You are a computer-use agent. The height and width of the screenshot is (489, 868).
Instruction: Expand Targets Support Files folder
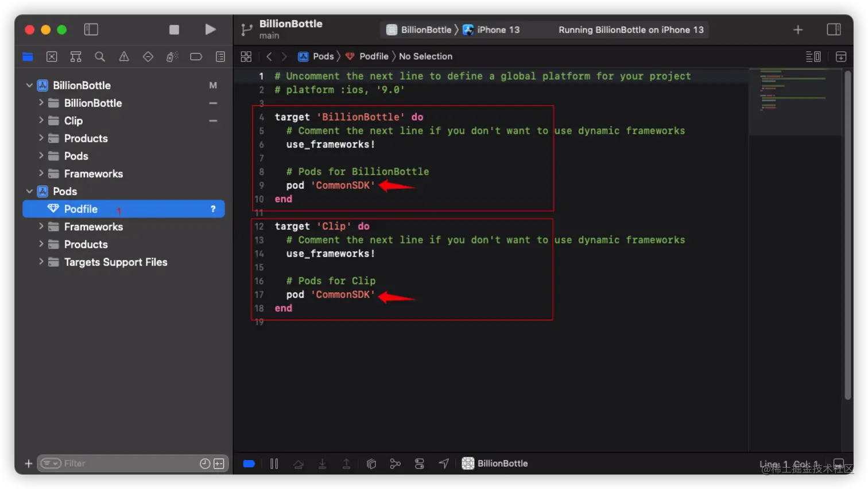(41, 262)
